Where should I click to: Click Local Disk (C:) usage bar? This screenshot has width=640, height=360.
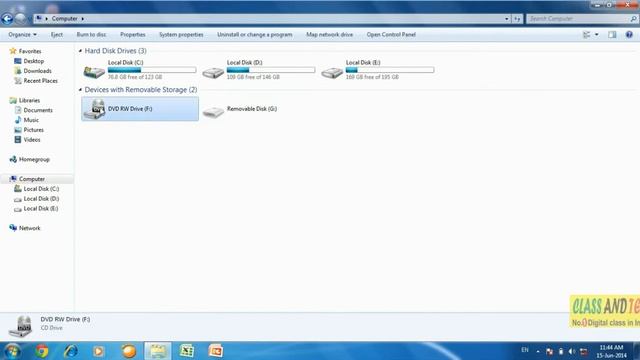tap(152, 70)
